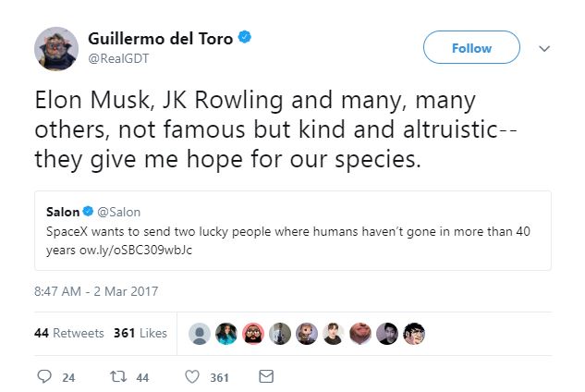Image resolution: width=585 pixels, height=392 pixels.
Task: Click the @RealGDT handle
Action: pyautogui.click(x=117, y=58)
